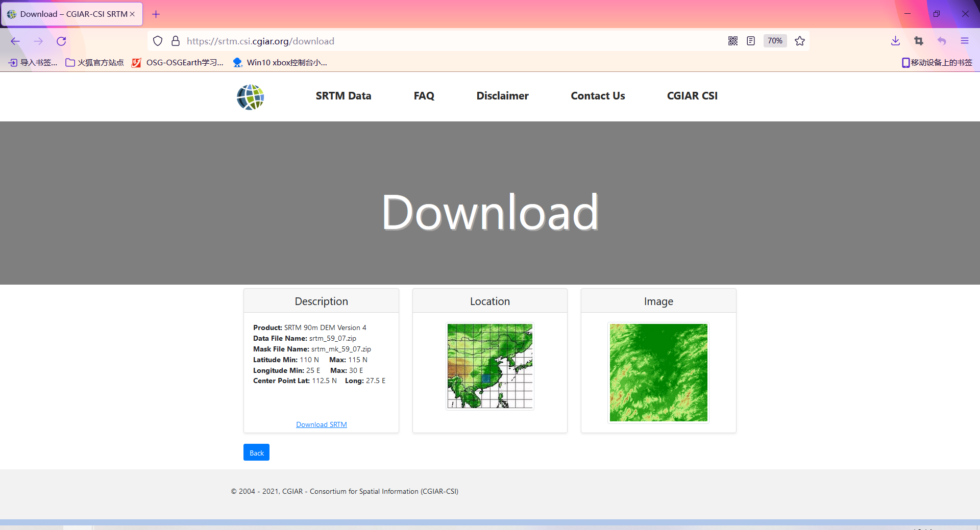Open a new tab with plus button
This screenshot has height=530, width=980.
click(x=156, y=14)
